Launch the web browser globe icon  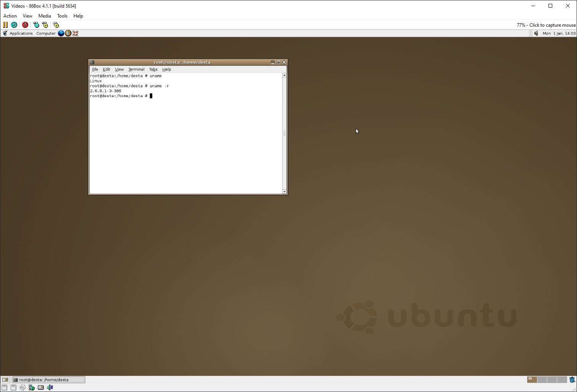pos(61,33)
